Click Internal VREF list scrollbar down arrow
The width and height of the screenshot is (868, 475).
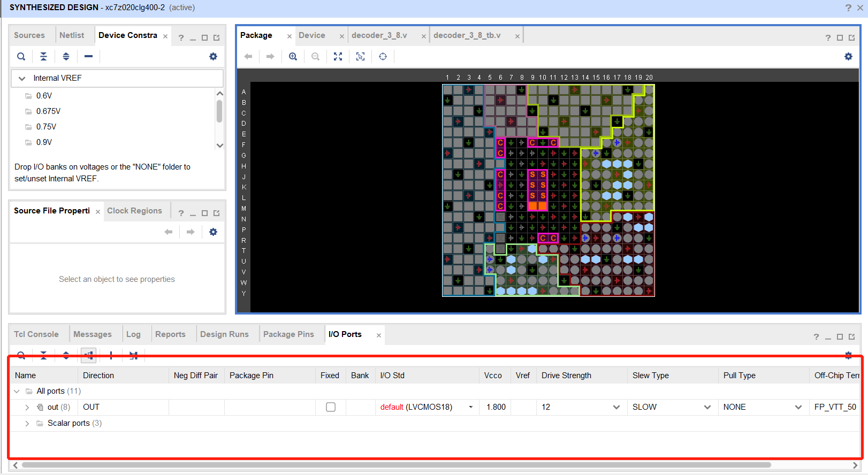[219, 145]
